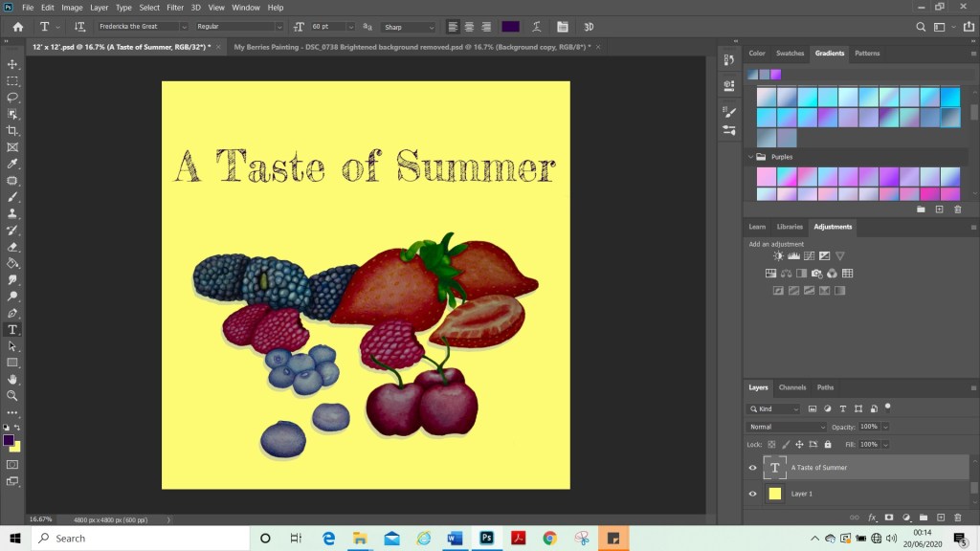Choose the Crop tool
This screenshot has height=551, width=980.
tap(12, 130)
